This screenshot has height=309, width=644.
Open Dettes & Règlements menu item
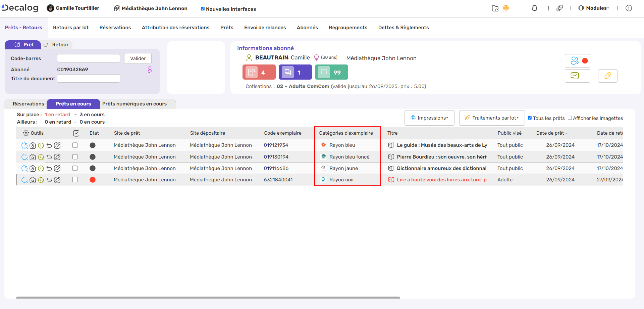(403, 28)
